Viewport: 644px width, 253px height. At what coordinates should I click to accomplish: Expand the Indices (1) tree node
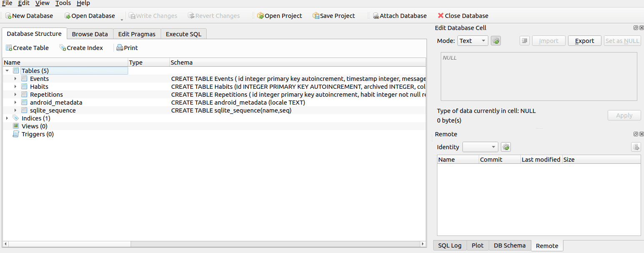tap(7, 118)
